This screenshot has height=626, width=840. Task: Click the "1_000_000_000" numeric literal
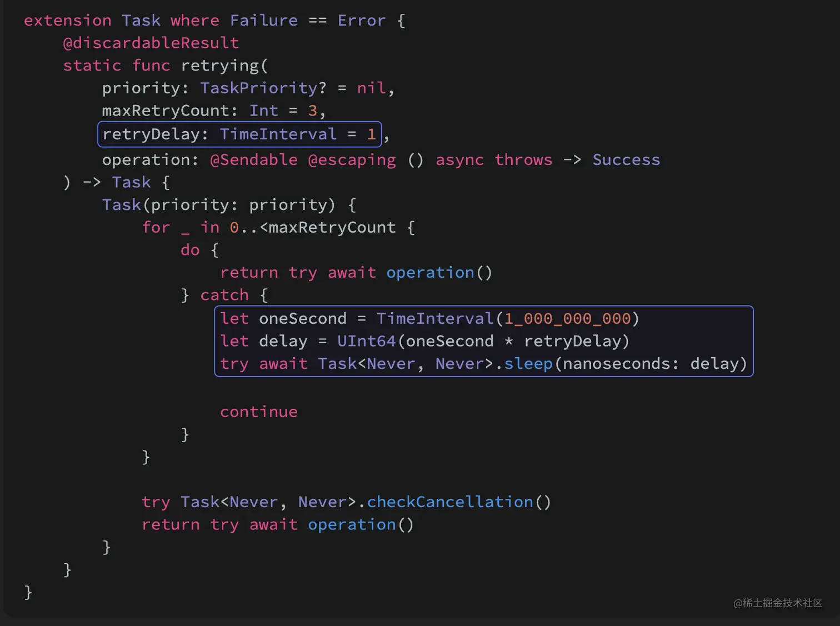(568, 319)
